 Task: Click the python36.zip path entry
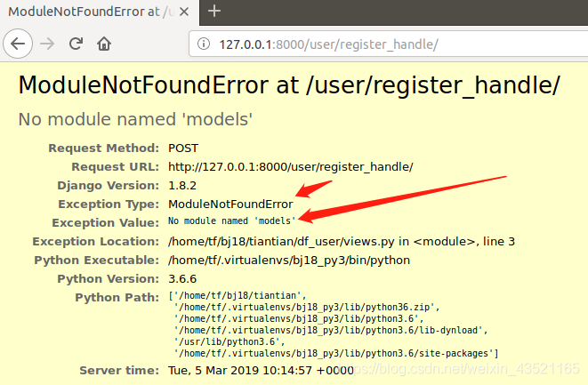point(306,307)
